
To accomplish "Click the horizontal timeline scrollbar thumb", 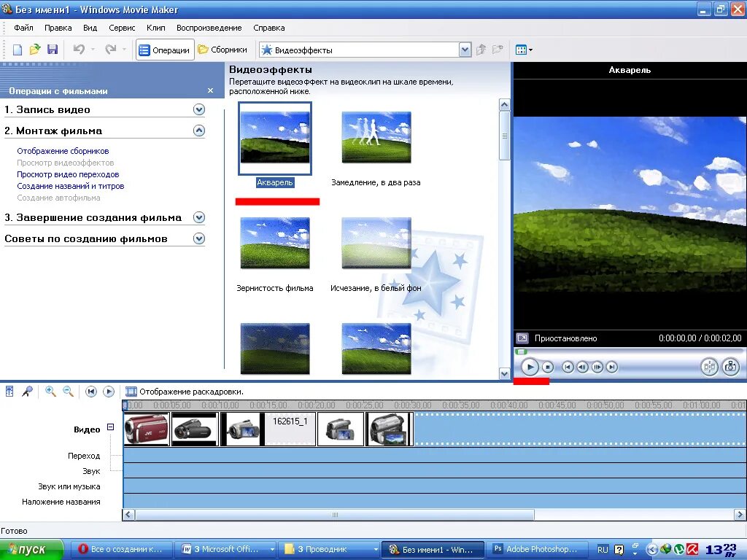I will 334,515.
